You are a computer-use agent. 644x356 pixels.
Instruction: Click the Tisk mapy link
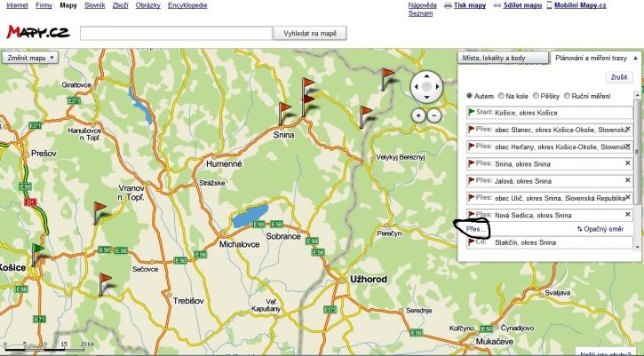click(469, 5)
